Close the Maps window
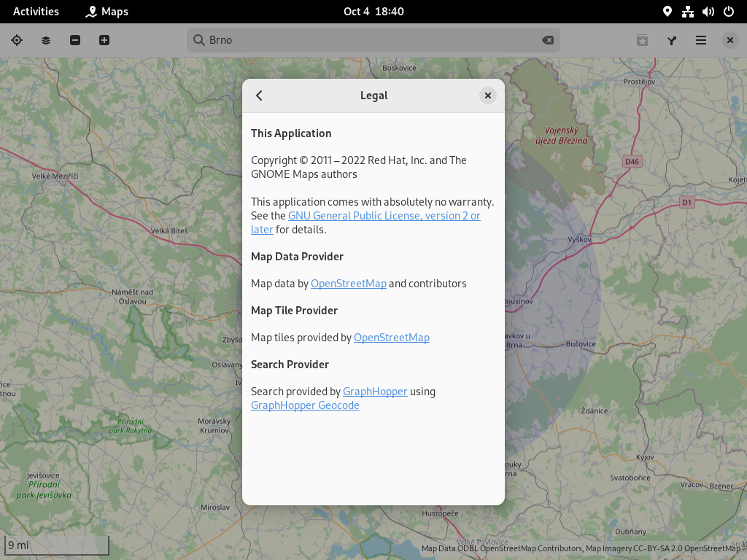Screen dimensions: 747x560 coord(729,41)
